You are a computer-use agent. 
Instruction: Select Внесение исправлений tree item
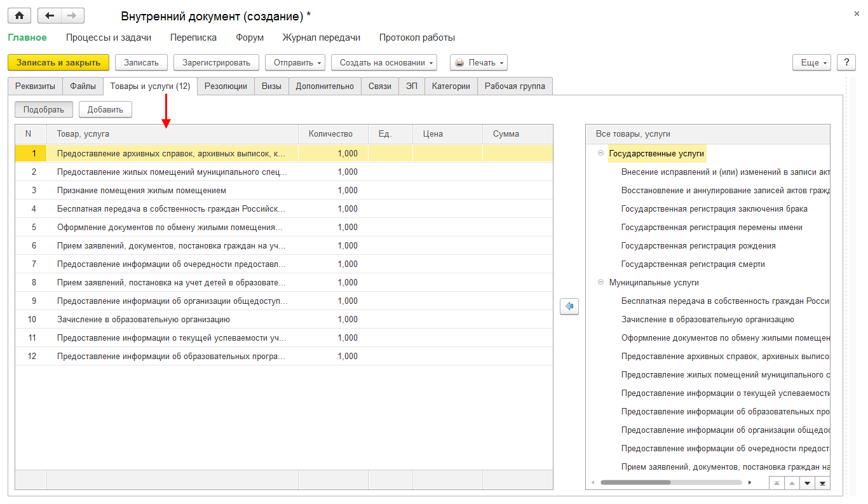pos(725,172)
